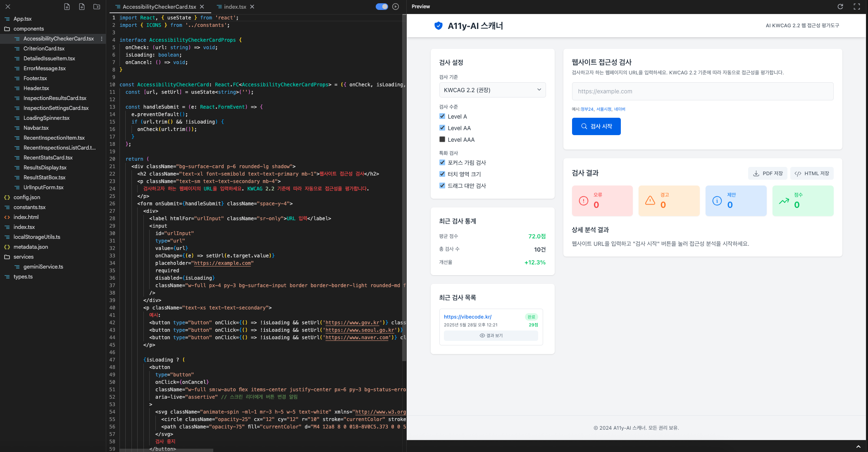Toggle the 터치 영역 크기 checkbox
This screenshot has height=452, width=868.
pos(442,174)
